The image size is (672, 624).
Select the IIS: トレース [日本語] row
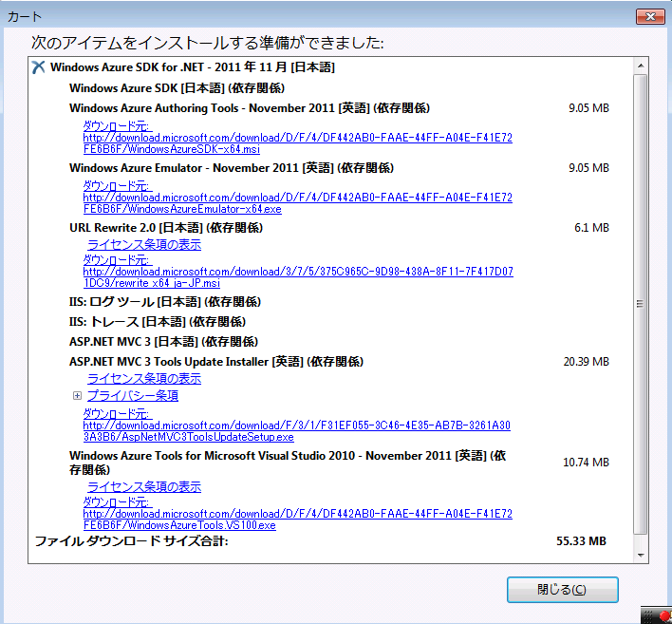pos(158,322)
